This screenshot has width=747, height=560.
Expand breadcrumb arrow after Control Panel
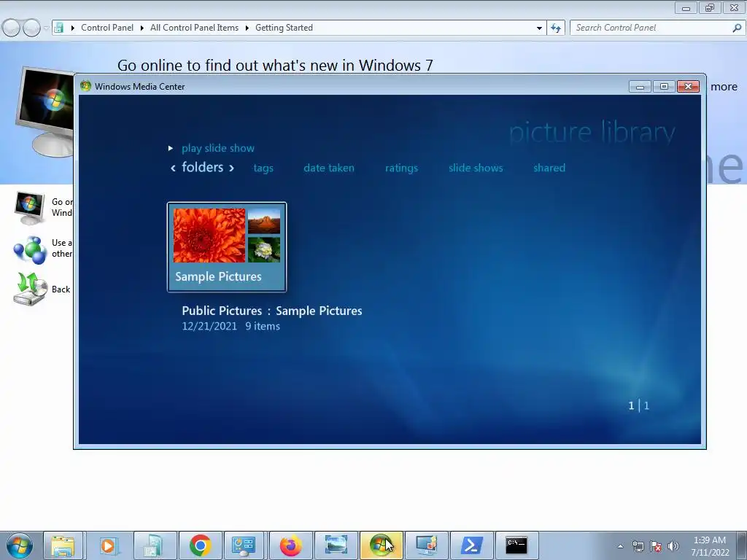click(142, 28)
